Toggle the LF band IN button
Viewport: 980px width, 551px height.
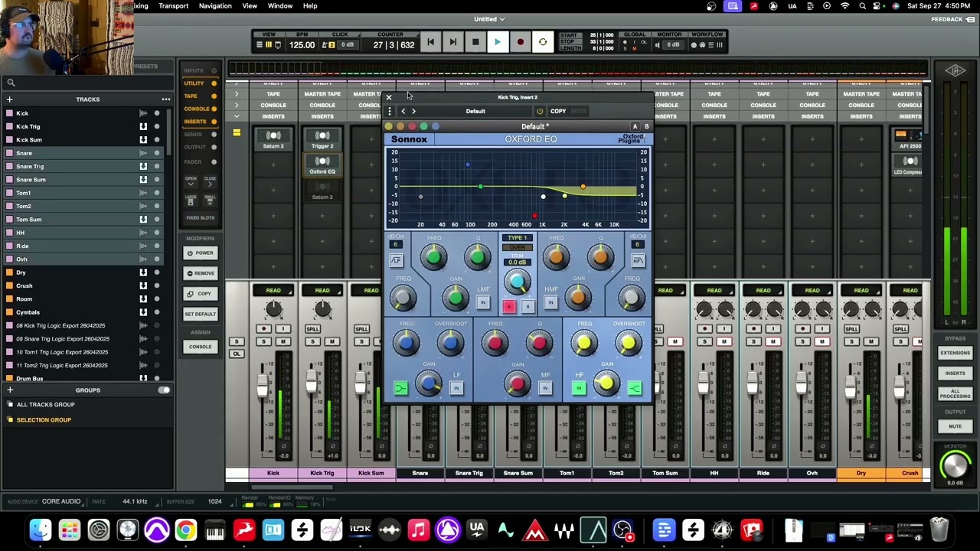[456, 388]
